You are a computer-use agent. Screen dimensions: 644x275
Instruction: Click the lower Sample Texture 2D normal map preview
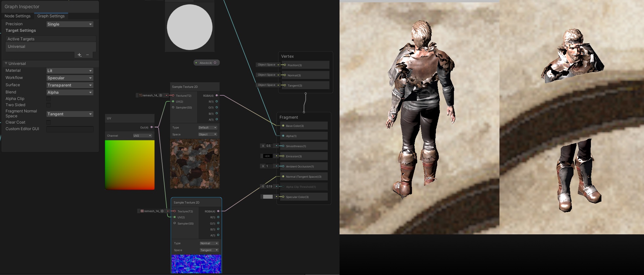pos(196,264)
